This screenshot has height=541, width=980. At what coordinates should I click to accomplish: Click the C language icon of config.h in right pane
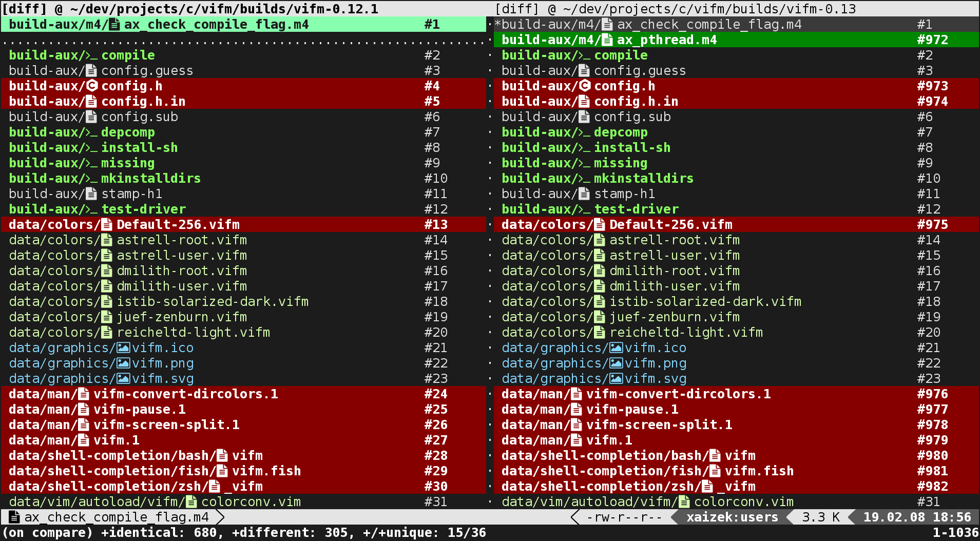(x=584, y=86)
